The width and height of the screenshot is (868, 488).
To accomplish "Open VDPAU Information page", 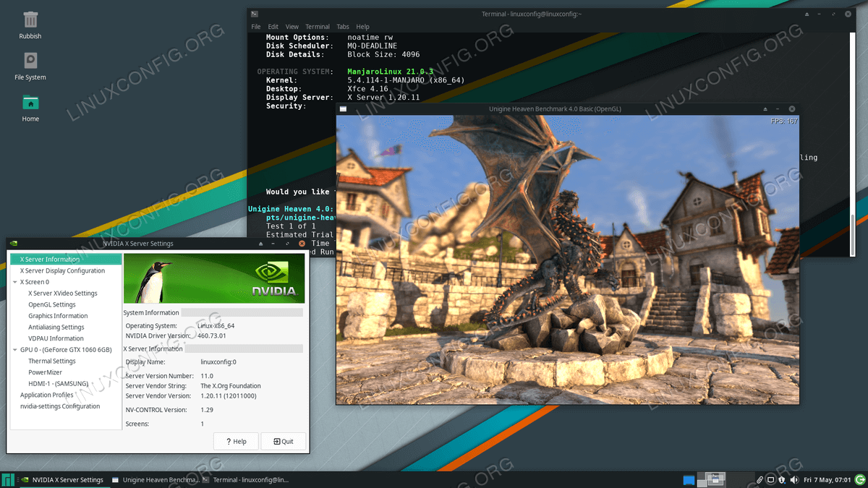I will point(56,338).
